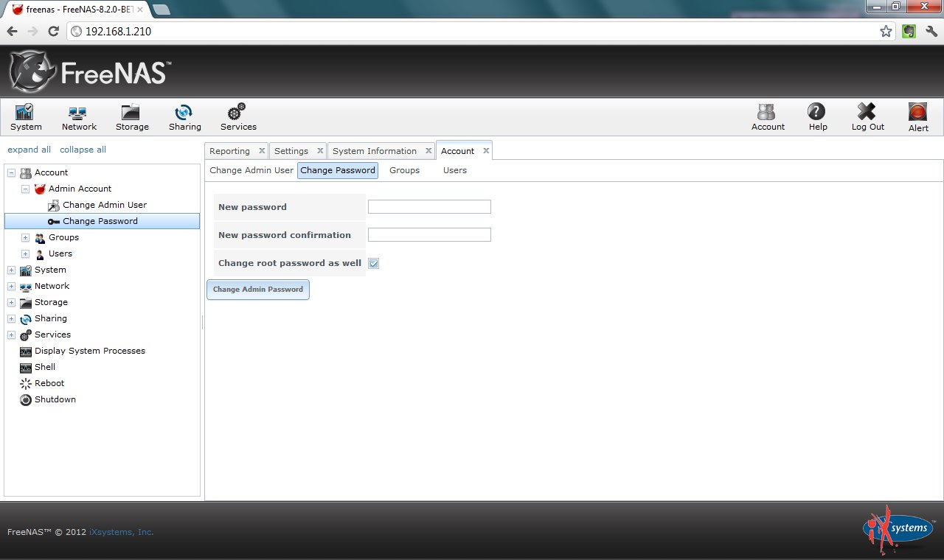The image size is (944, 560).
Task: Expand the Sharing tree node
Action: point(11,318)
